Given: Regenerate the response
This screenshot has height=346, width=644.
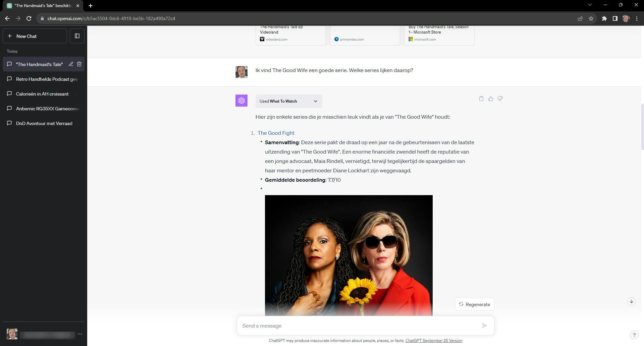Looking at the screenshot, I should (475, 304).
